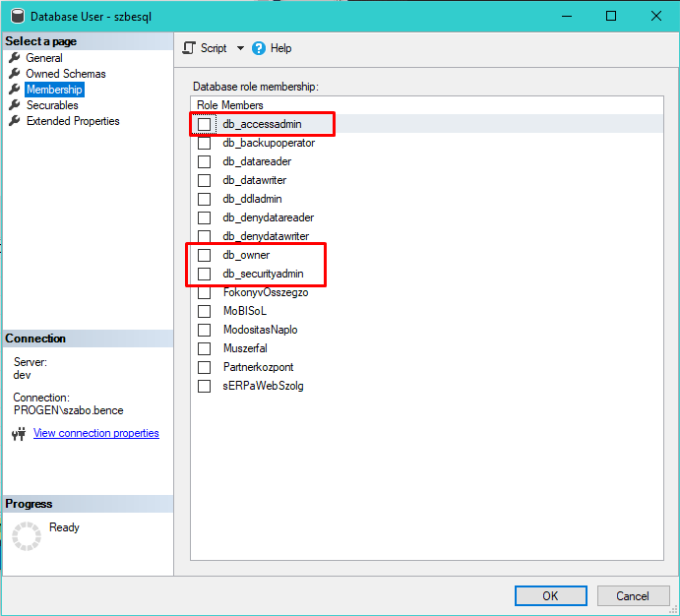
Task: Click the OK button
Action: coord(551,596)
